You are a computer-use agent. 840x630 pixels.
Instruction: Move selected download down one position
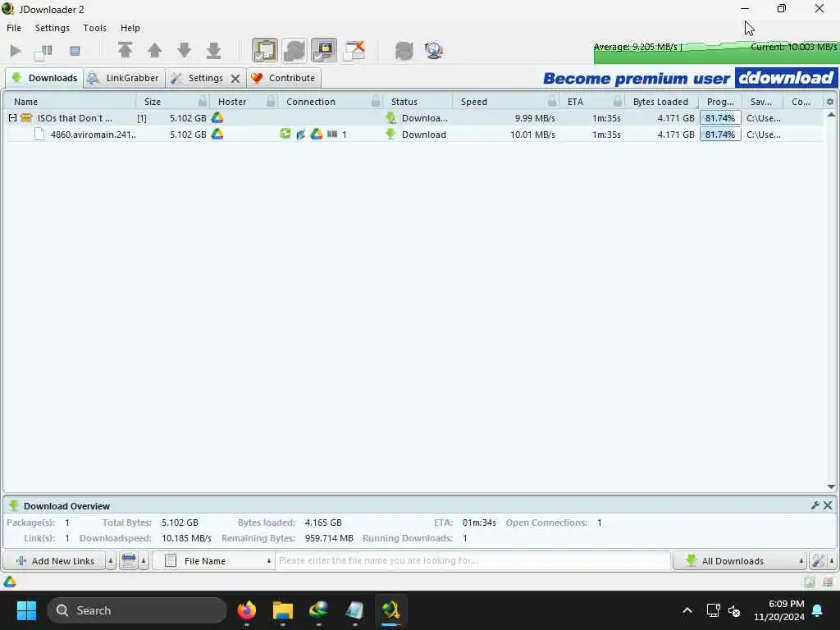click(x=185, y=50)
